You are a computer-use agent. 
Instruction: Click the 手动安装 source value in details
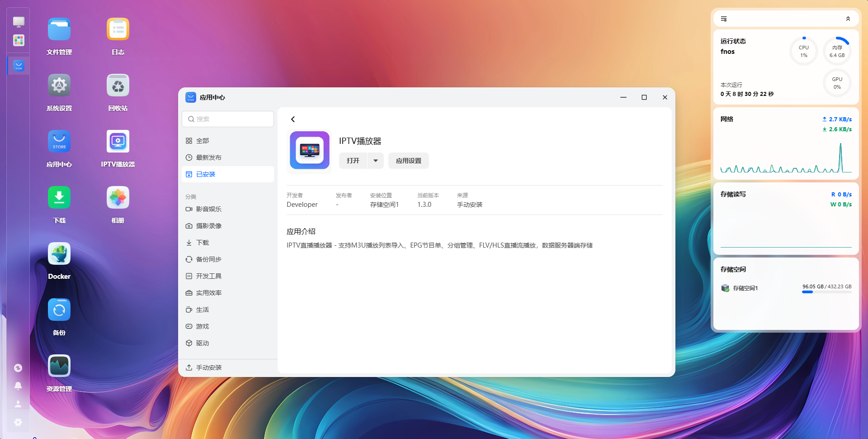470,205
